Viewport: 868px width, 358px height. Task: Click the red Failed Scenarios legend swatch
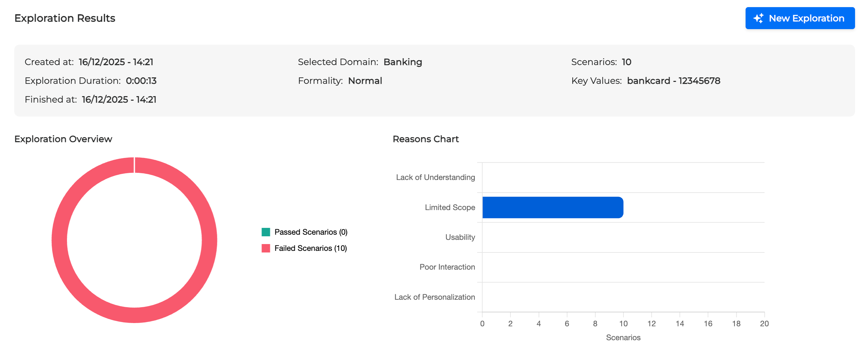[266, 248]
